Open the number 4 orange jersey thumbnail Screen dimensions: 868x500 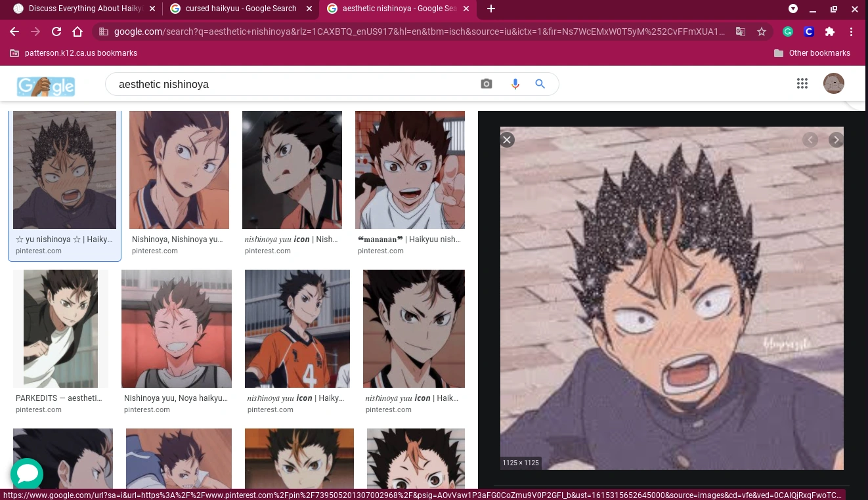tap(297, 329)
